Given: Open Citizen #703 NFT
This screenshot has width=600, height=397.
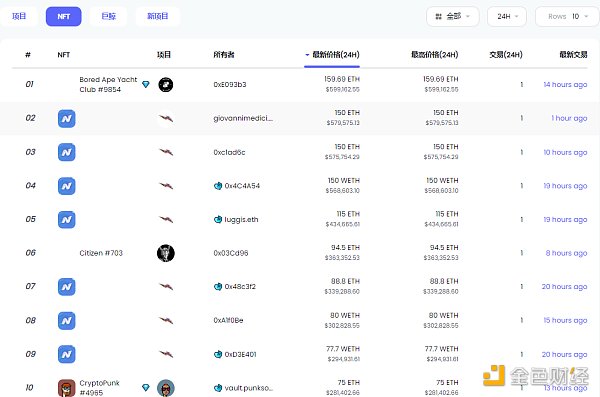Looking at the screenshot, I should [x=101, y=253].
